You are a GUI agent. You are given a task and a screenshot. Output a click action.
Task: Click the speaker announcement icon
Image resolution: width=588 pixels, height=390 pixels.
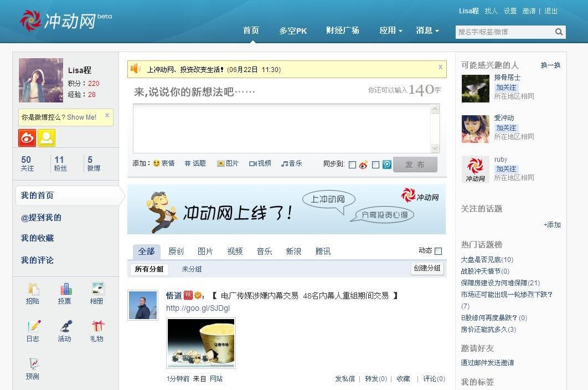[135, 69]
